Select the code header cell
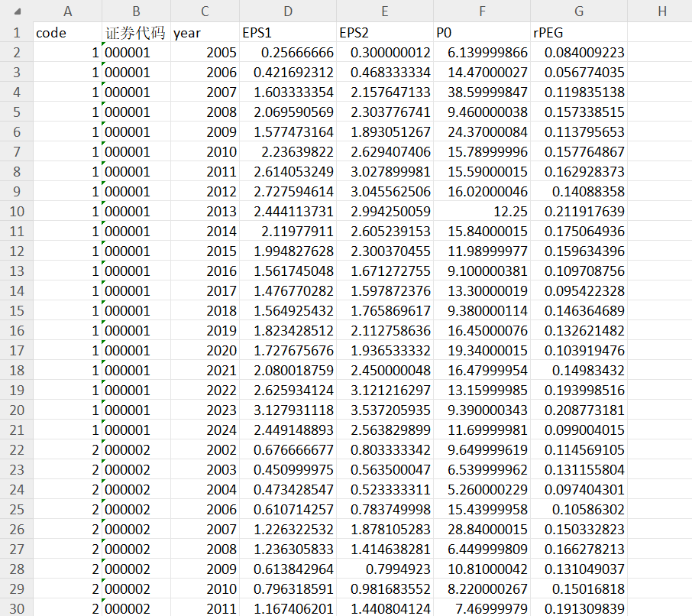The width and height of the screenshot is (692, 616). [67, 32]
